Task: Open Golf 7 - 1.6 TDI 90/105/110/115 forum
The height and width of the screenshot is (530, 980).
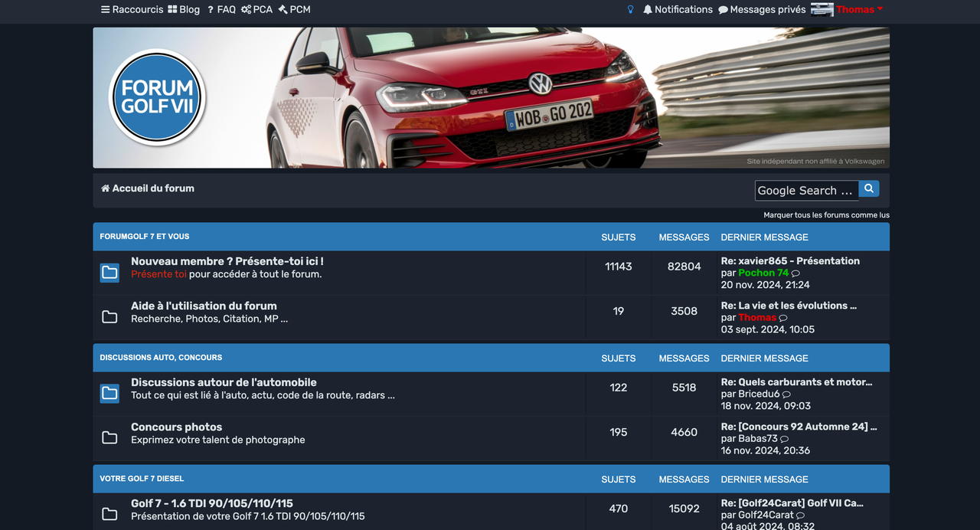Action: coord(212,503)
